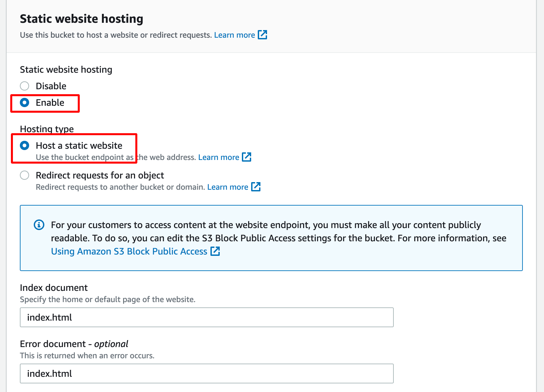Select Redirect requests for an object
Screen dimensions: 544x392
[24, 175]
